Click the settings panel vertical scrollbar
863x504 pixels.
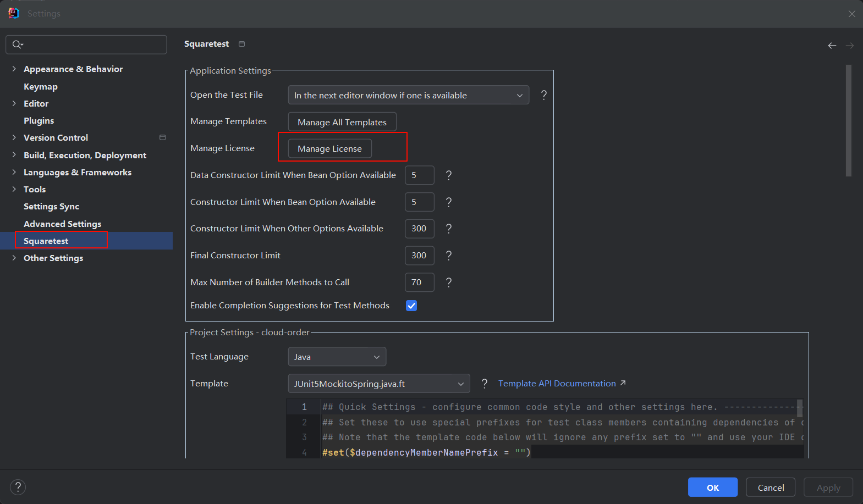[x=849, y=121]
